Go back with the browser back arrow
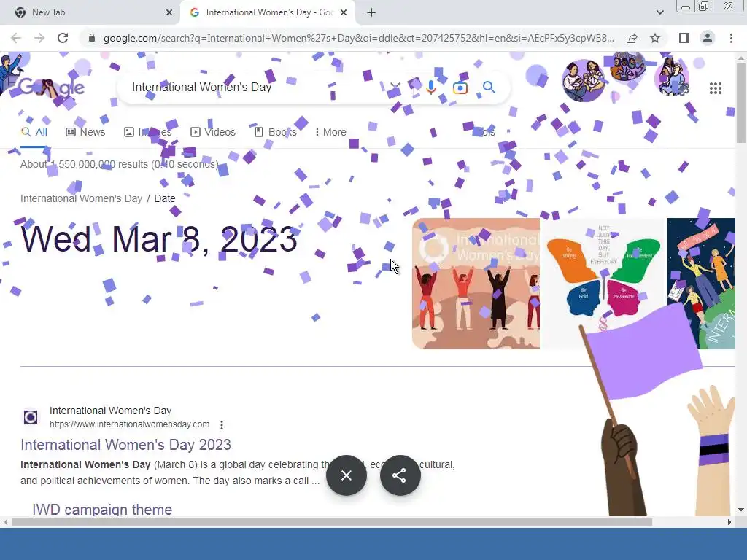The height and width of the screenshot is (560, 747). (x=16, y=38)
